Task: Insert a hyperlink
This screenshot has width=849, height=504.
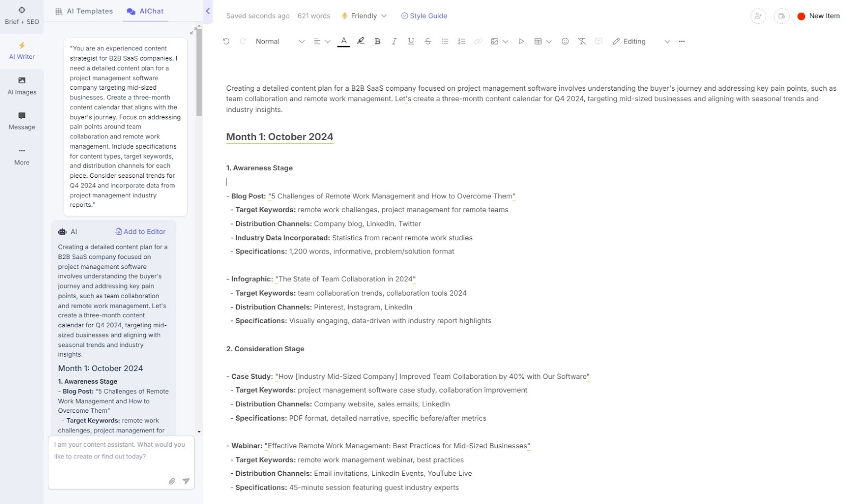Action: pos(478,41)
